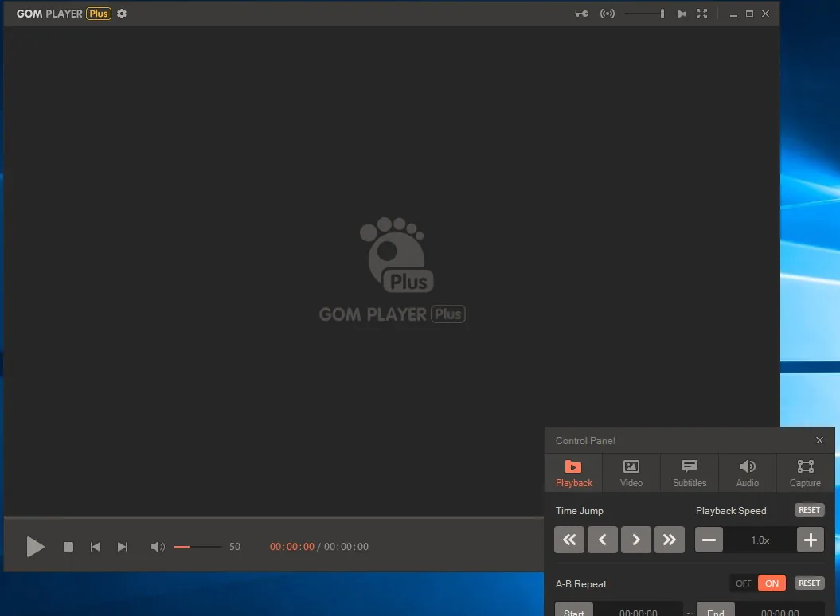This screenshot has height=616, width=840.
Task: Start playback with the Play button
Action: point(35,547)
